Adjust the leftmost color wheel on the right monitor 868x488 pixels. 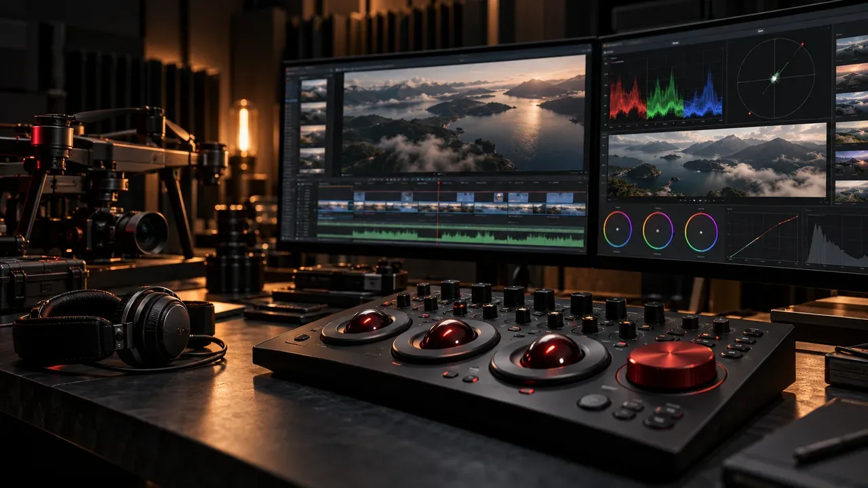click(617, 230)
